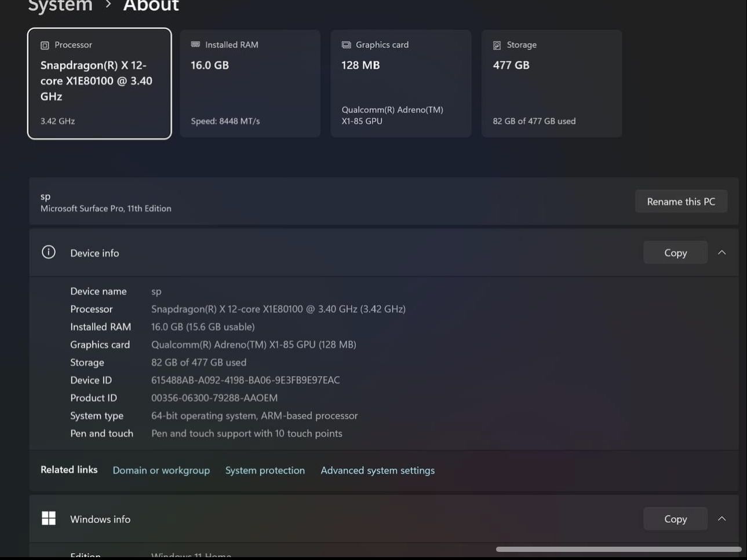This screenshot has width=747, height=560.
Task: Click the "Pen and touch" row label
Action: 102,434
